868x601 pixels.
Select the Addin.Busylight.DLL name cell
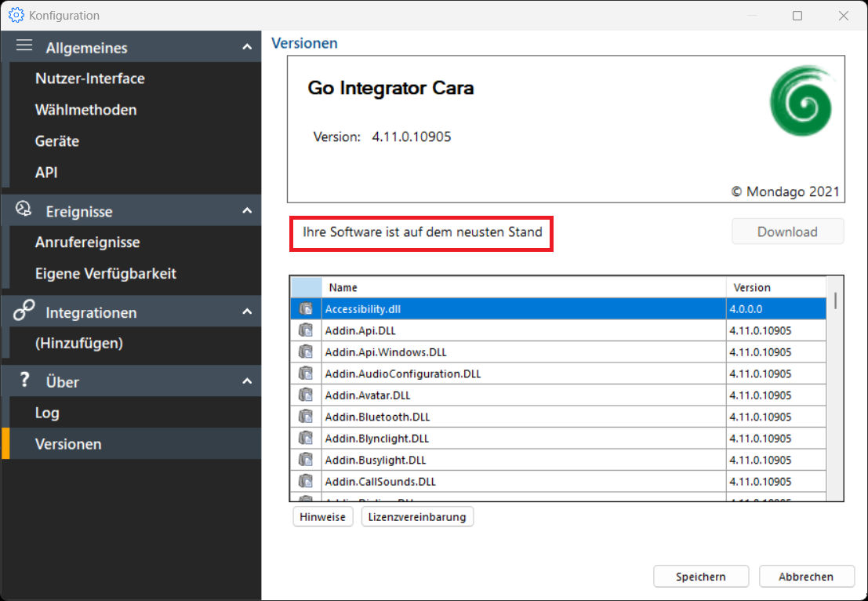pos(524,461)
